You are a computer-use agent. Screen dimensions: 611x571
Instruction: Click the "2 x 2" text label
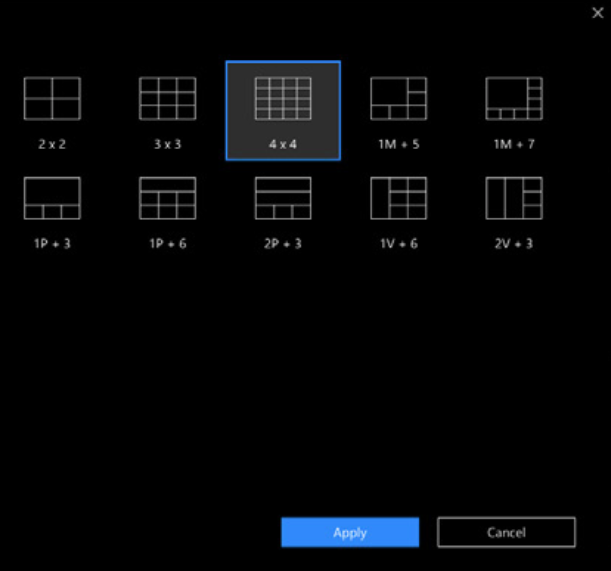point(52,144)
